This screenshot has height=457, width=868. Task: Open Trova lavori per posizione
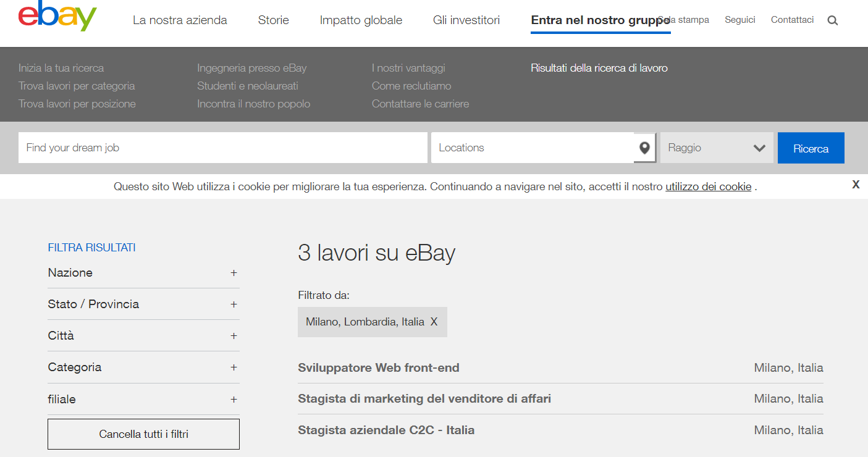77,104
